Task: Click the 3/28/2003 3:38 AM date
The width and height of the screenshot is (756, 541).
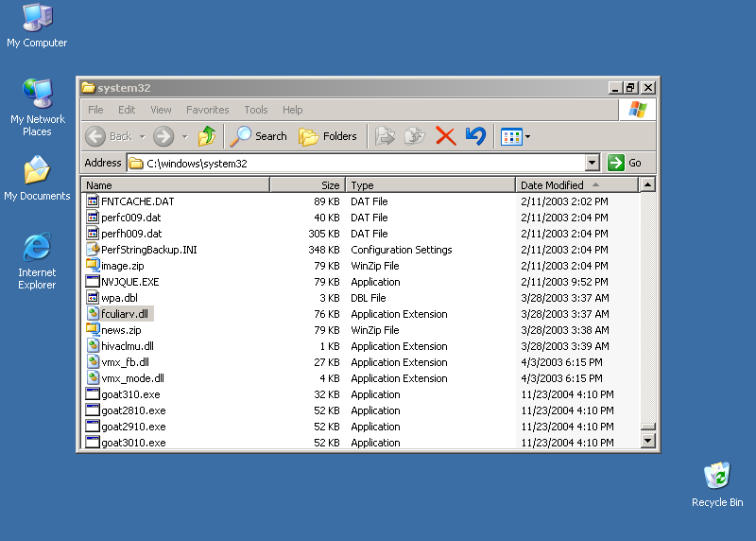Action: [x=565, y=330]
